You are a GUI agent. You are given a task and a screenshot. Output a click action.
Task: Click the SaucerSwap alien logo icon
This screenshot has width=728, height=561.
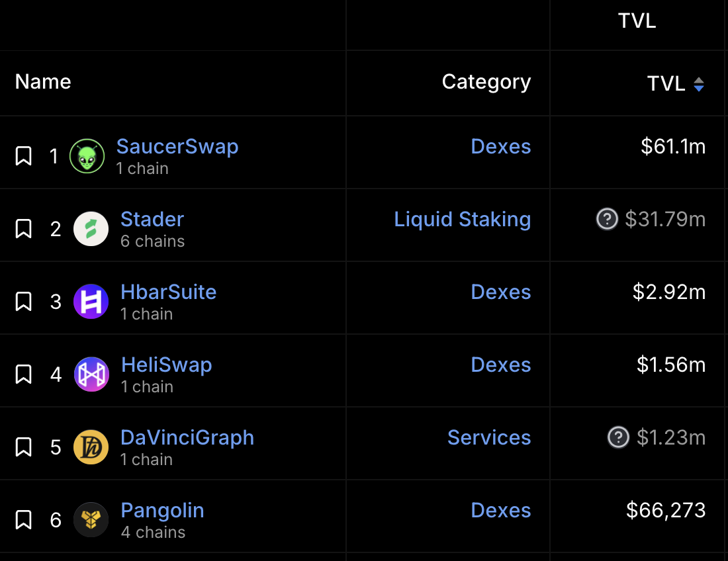87,157
